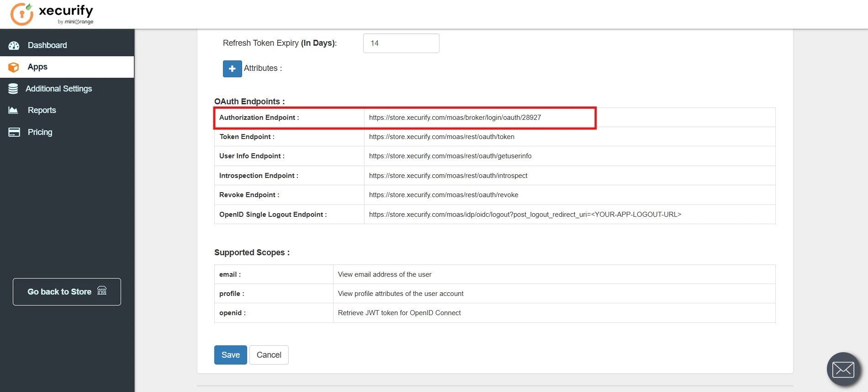Click the profile scope row label
The width and height of the screenshot is (868, 392).
(x=232, y=294)
